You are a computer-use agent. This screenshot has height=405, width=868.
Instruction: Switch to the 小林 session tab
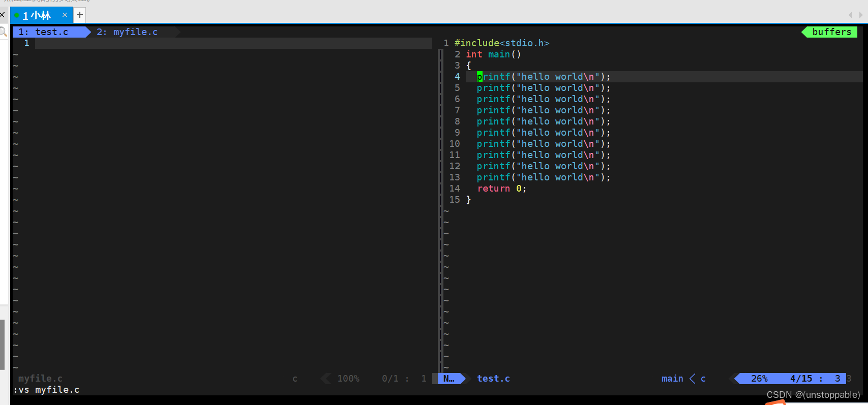pyautogui.click(x=41, y=15)
